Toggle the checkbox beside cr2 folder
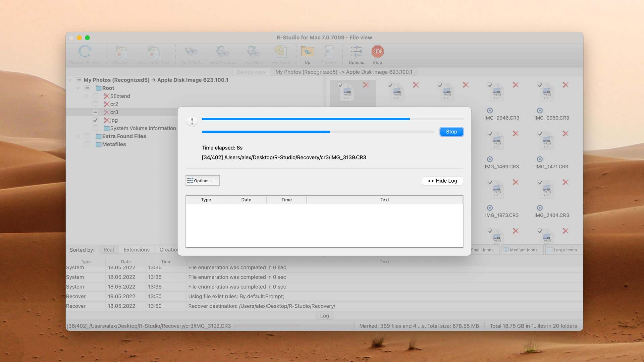 click(x=96, y=104)
